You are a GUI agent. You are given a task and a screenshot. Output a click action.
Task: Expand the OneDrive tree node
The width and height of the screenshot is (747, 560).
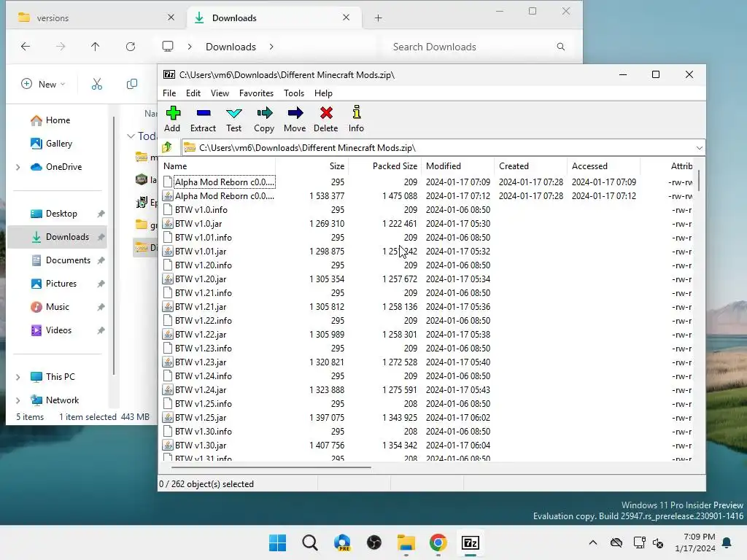(x=18, y=167)
